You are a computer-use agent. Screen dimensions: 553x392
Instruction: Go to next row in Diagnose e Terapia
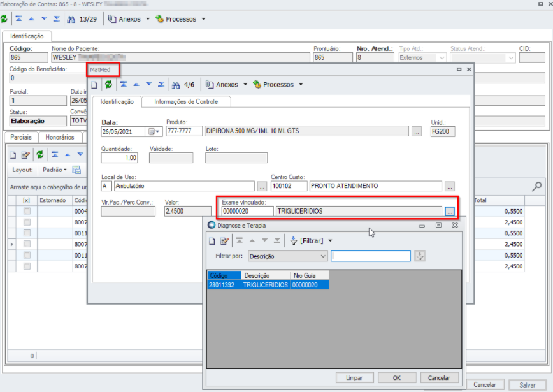tap(264, 241)
